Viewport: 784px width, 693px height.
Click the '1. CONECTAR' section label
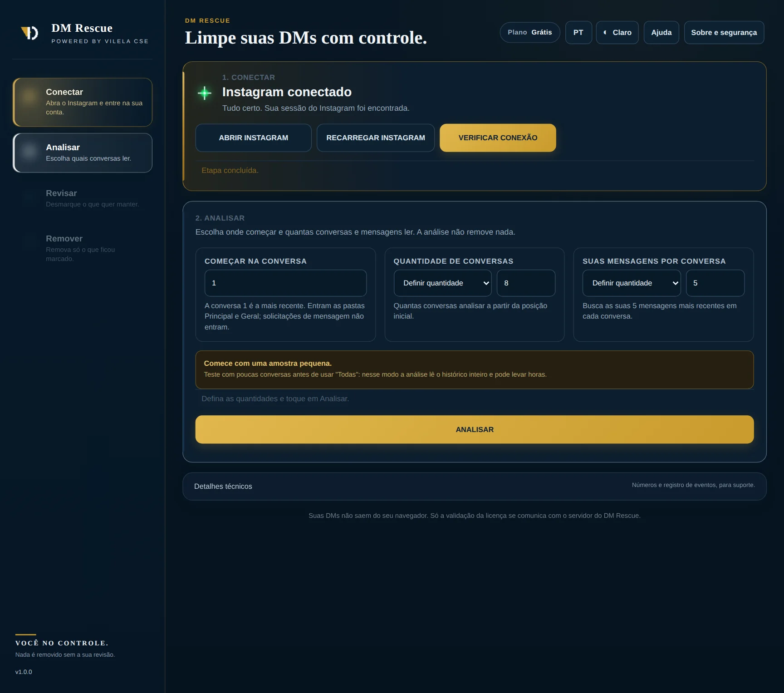(249, 78)
